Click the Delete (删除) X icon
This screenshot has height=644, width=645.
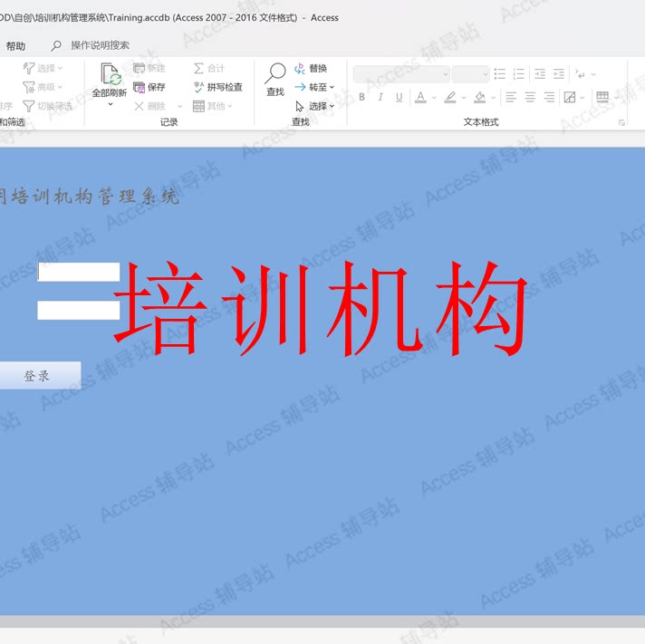tap(139, 106)
